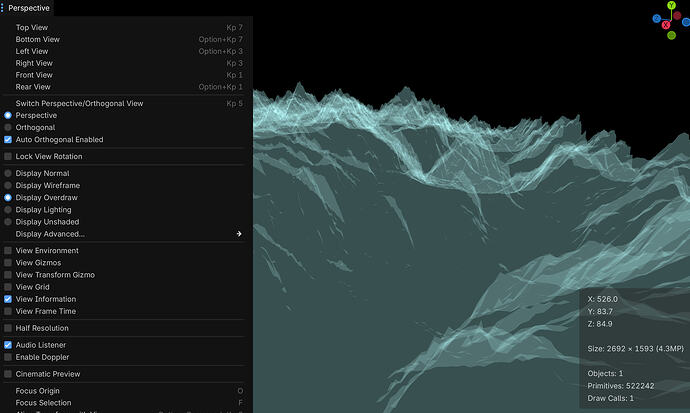The height and width of the screenshot is (413, 690).
Task: Click the dark green negative Y axis handle
Action: point(672,35)
